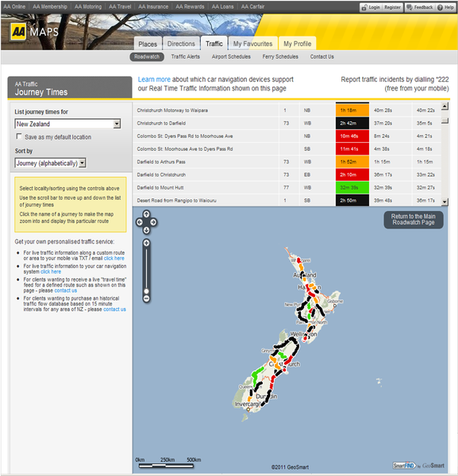Screen dimensions: 458x476
Task: Click car navigation system click here link
Action: (51, 271)
